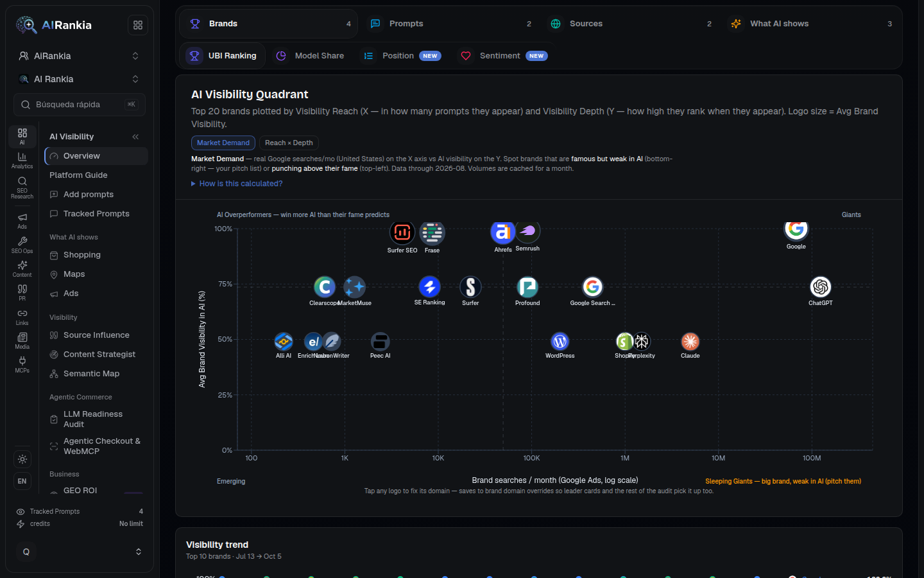Image resolution: width=924 pixels, height=578 pixels.
Task: Click the Surfer SEO logo in quadrant
Action: (x=402, y=232)
